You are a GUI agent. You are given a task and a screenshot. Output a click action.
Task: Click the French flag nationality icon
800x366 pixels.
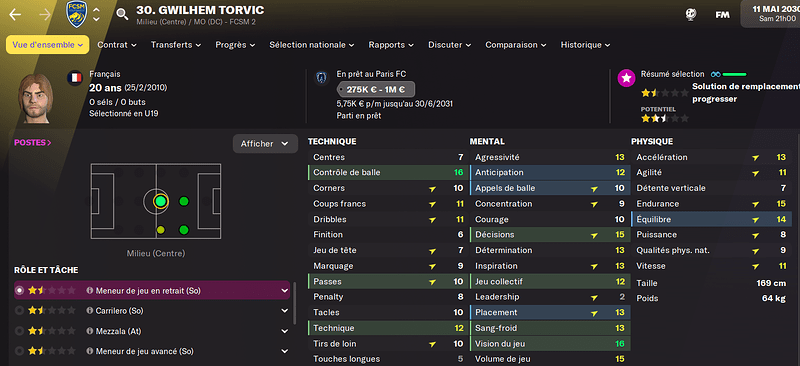pos(75,78)
